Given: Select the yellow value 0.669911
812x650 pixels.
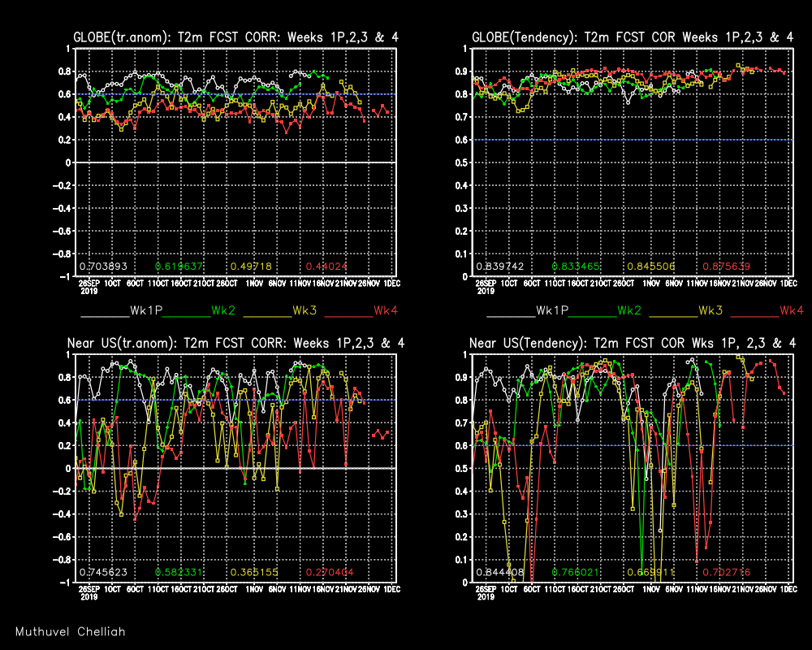Looking at the screenshot, I should pos(651,572).
